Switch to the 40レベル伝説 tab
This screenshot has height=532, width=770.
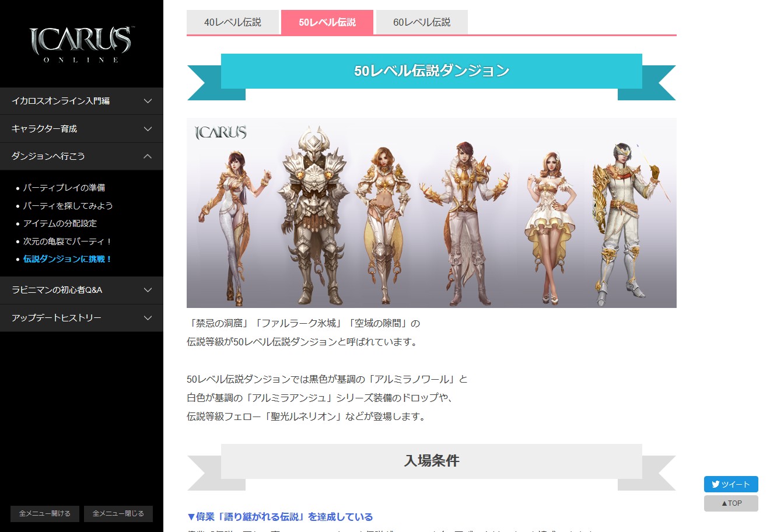coord(233,22)
